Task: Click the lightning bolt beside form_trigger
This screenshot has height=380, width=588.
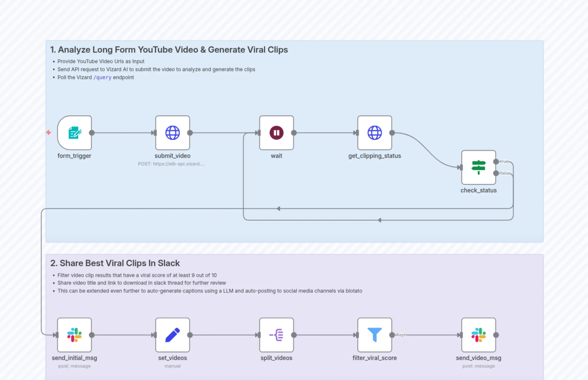Action: 49,133
